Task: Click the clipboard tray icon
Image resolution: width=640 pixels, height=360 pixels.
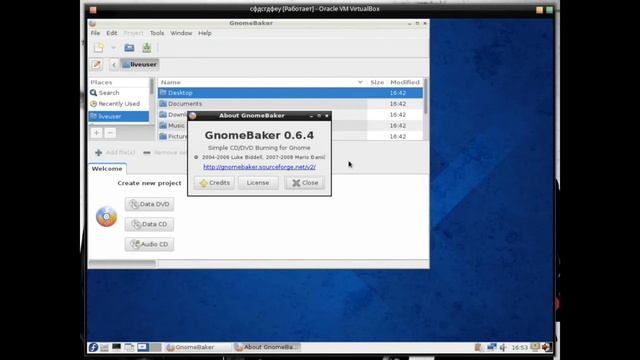Action: point(478,347)
